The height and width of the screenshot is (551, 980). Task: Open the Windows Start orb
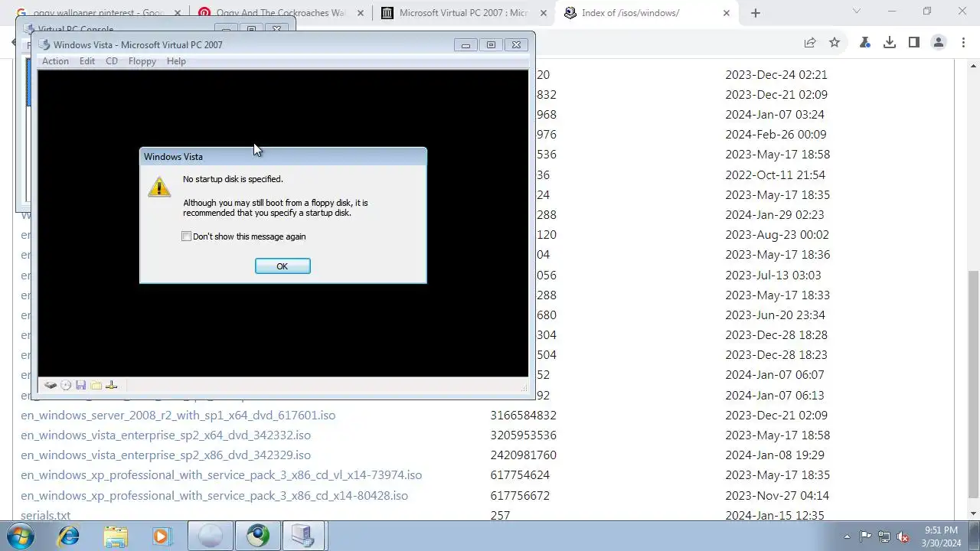pyautogui.click(x=21, y=536)
